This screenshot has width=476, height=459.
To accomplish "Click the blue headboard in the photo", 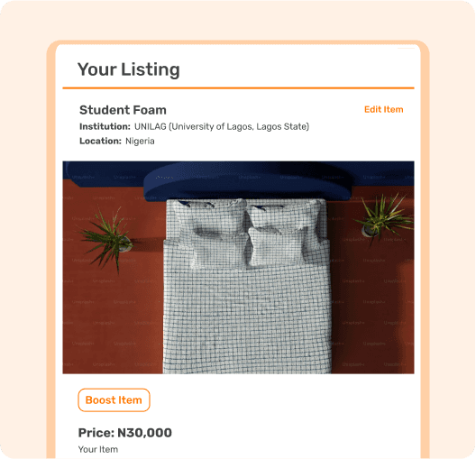I will 247,182.
